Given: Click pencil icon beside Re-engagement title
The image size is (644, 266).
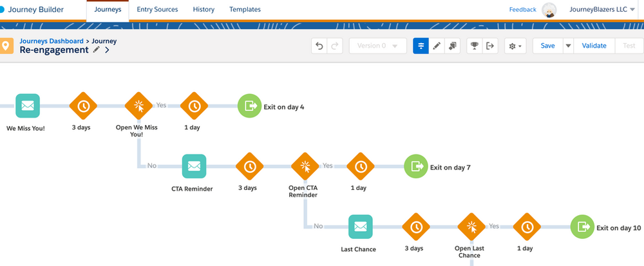Looking at the screenshot, I should coord(97,50).
